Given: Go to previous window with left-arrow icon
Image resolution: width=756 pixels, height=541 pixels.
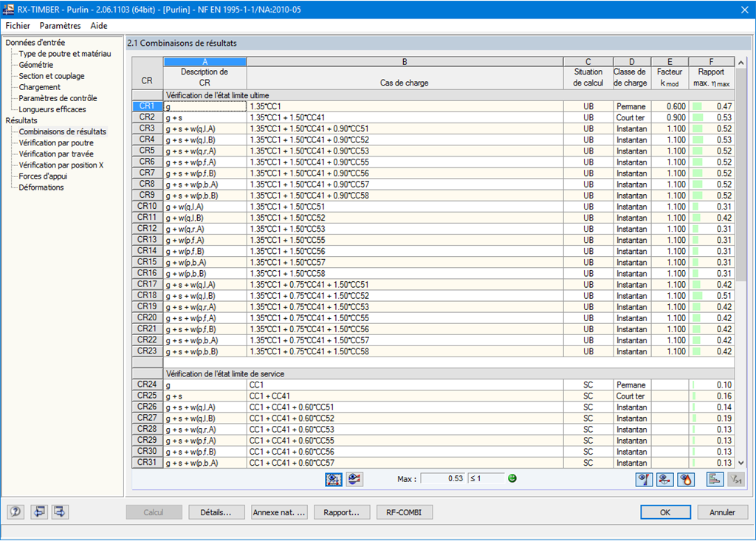Looking at the screenshot, I should (39, 511).
